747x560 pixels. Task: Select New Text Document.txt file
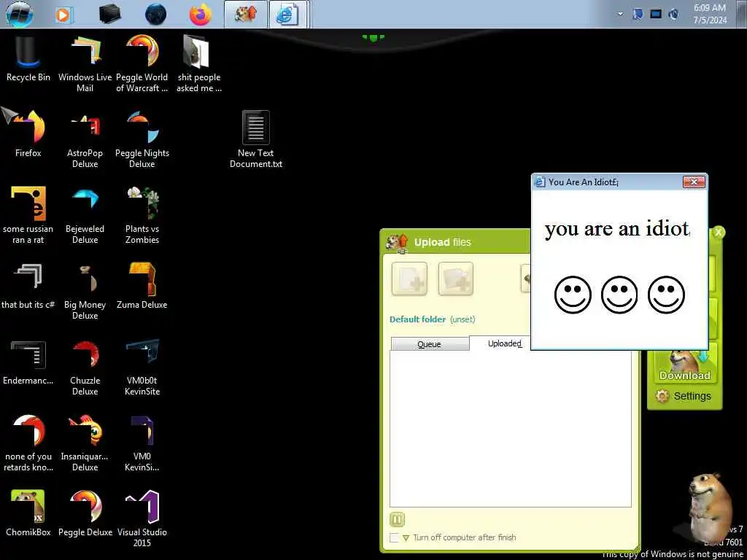pos(256,139)
